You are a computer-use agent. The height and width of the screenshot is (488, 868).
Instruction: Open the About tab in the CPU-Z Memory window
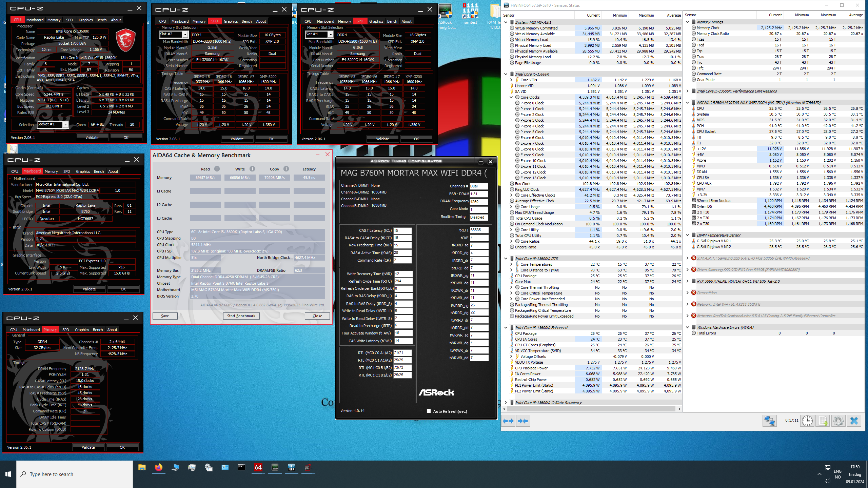point(112,330)
